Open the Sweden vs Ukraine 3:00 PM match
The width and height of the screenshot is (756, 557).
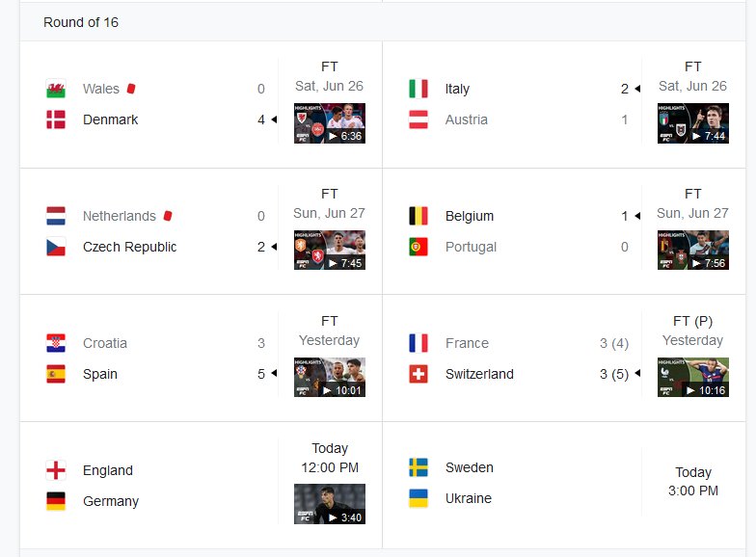tap(564, 486)
